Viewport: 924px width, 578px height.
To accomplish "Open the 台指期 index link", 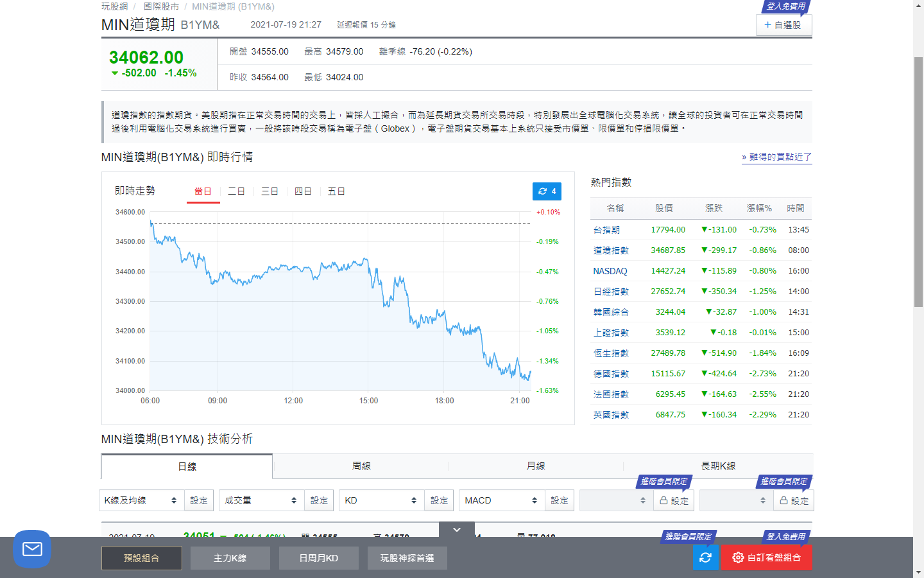I will (x=606, y=230).
